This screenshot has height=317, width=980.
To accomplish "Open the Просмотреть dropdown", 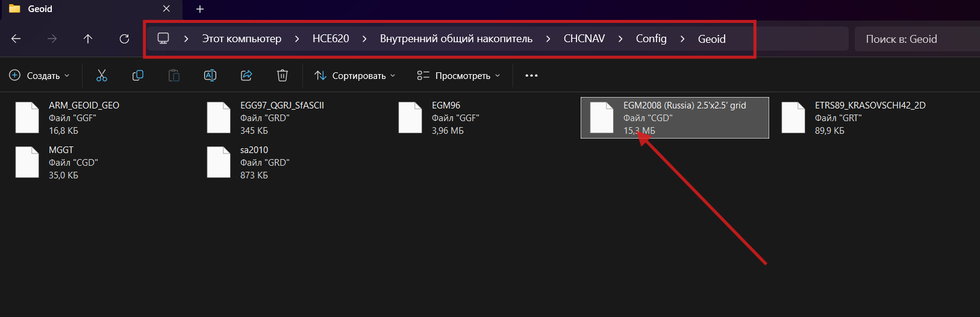I will [x=459, y=75].
